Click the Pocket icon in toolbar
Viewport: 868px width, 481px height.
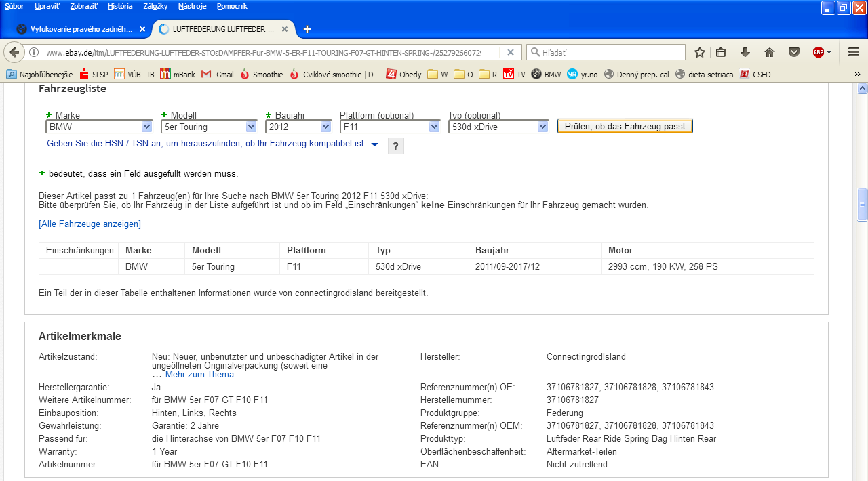(x=793, y=52)
